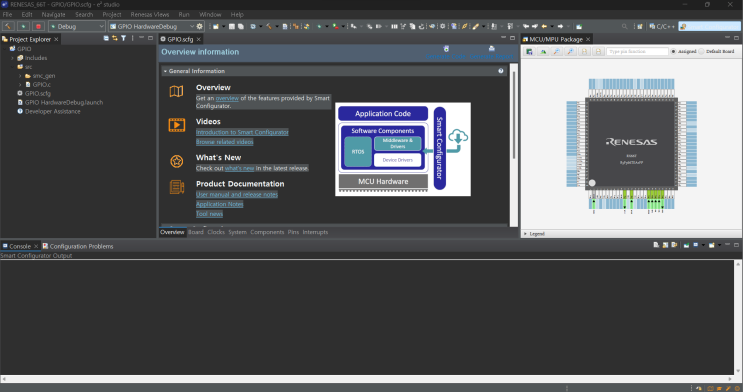Click the first magnifier icon in MCU Package view
The width and height of the screenshot is (743, 392).
(557, 51)
